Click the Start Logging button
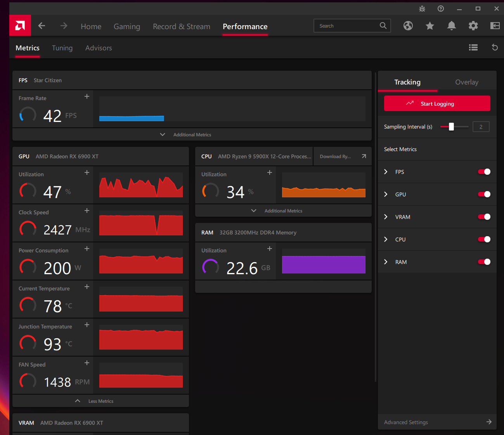Viewport: 504px width, 435px height. tap(437, 104)
